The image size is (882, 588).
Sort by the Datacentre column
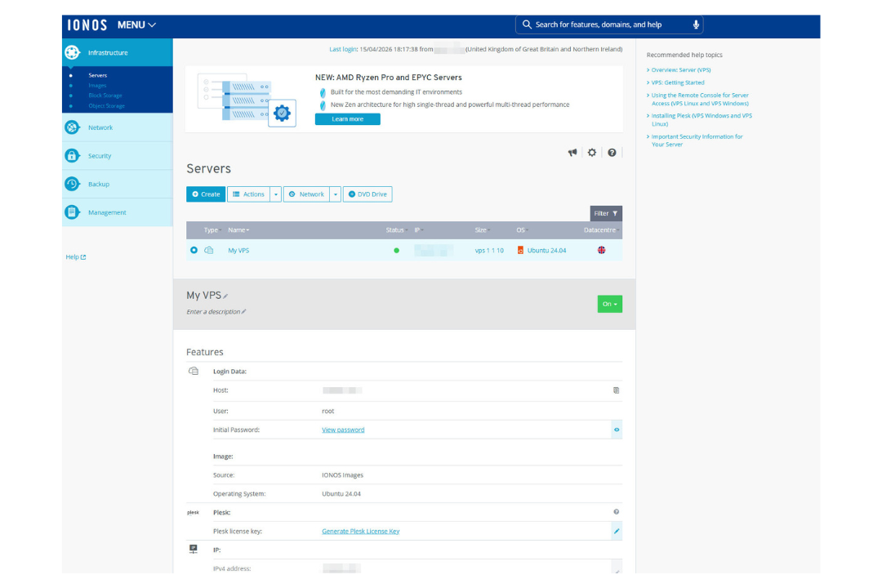601,230
